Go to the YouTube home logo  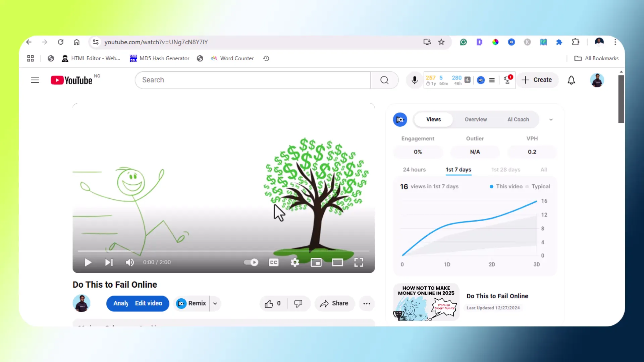point(71,80)
